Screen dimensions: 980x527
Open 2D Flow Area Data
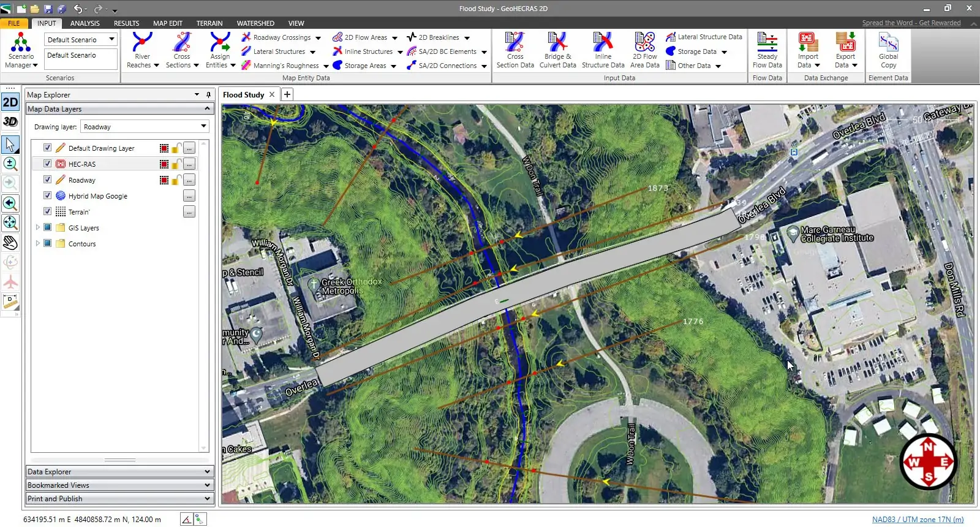[644, 50]
